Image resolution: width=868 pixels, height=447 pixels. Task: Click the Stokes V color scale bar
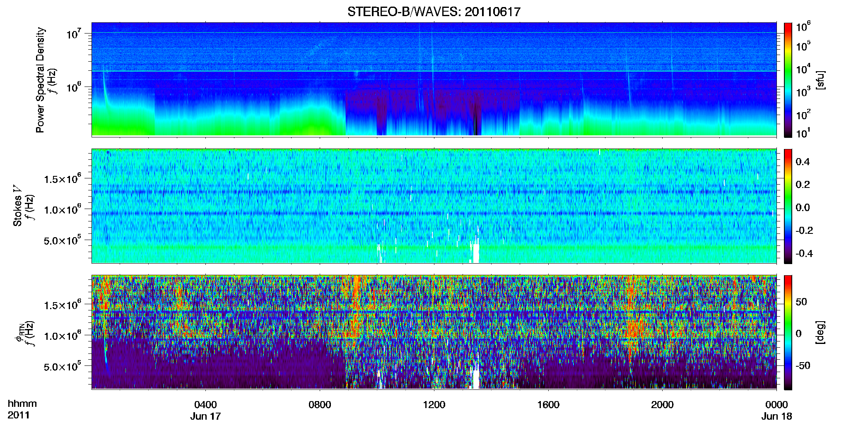click(x=788, y=206)
